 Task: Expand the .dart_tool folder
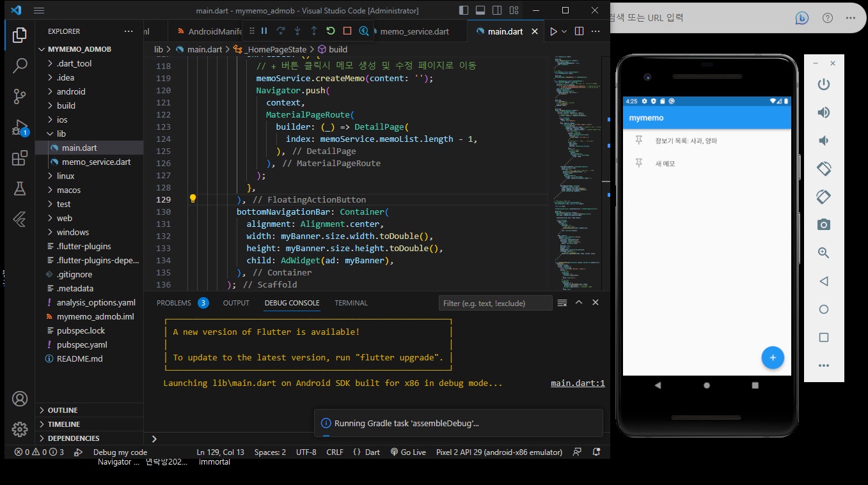(x=74, y=63)
